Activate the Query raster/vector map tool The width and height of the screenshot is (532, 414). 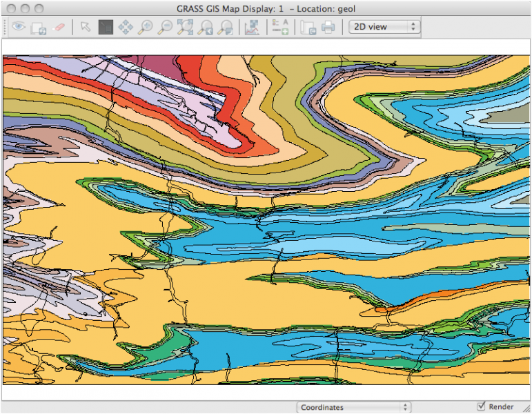pyautogui.click(x=105, y=27)
